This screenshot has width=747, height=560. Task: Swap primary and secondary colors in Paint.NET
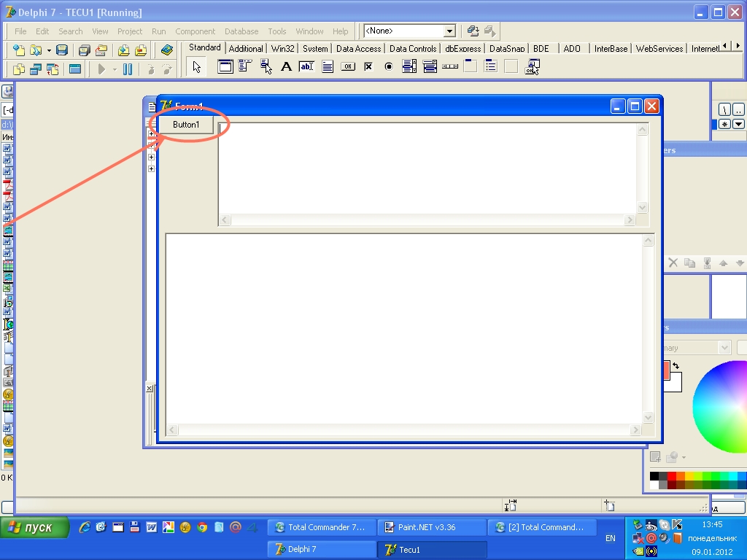[676, 366]
